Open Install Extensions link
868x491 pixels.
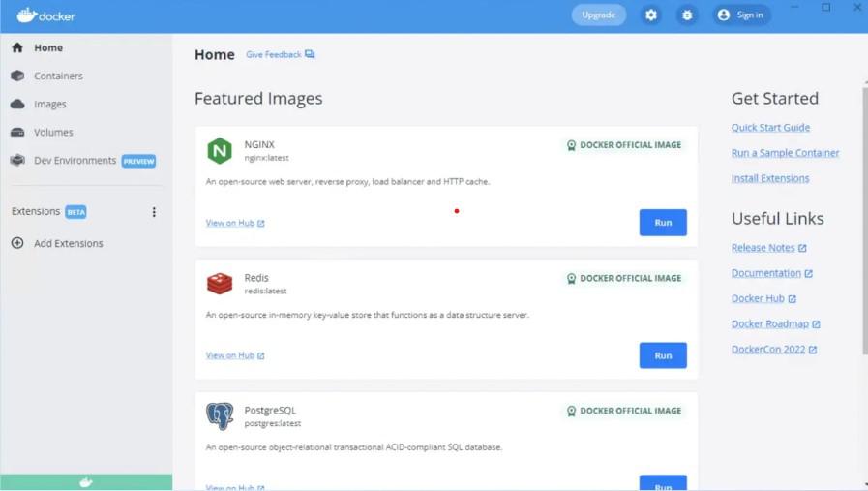(770, 178)
